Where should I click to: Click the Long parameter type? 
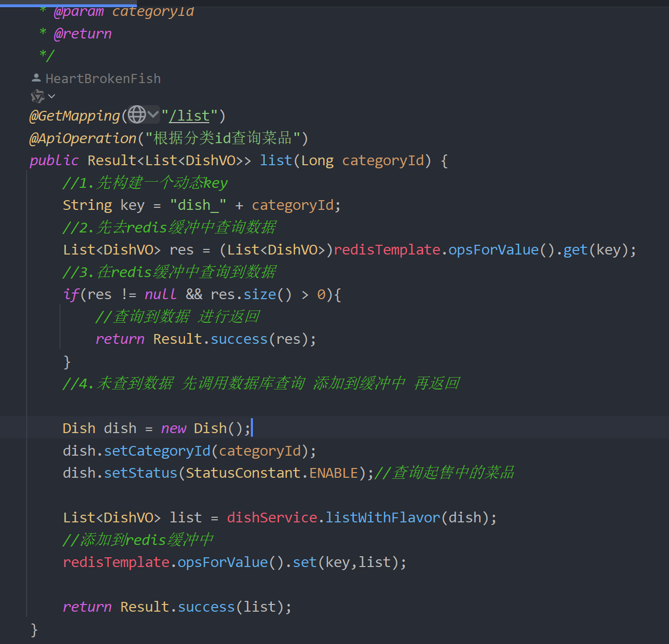[317, 161]
